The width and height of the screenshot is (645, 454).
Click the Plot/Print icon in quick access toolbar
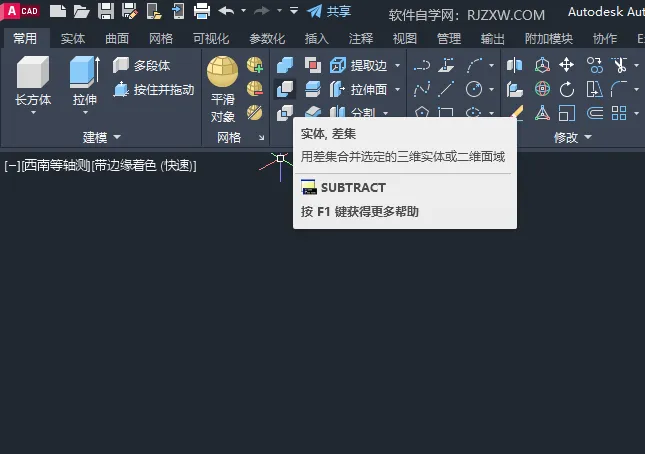pos(201,12)
